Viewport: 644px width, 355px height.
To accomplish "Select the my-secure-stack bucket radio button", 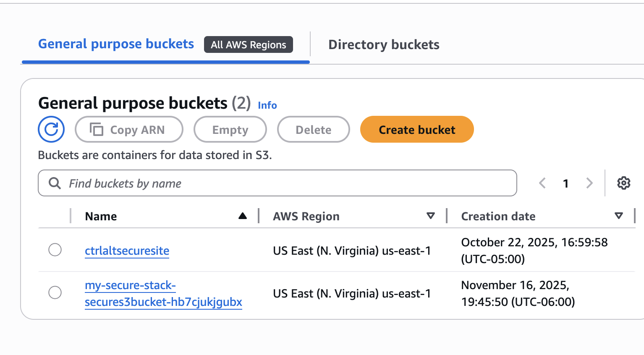I will (x=55, y=292).
